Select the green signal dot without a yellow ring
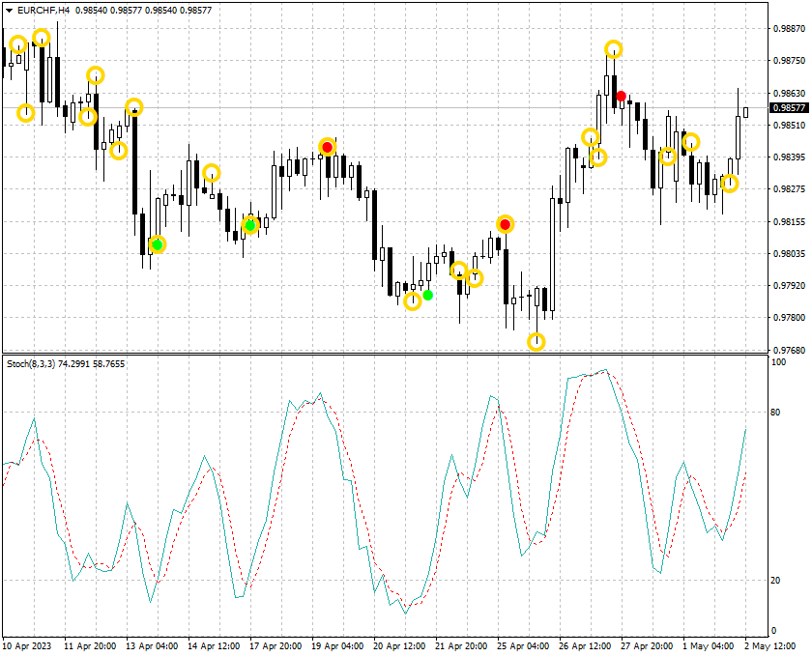Viewport: 812px width, 657px height. coord(427,295)
